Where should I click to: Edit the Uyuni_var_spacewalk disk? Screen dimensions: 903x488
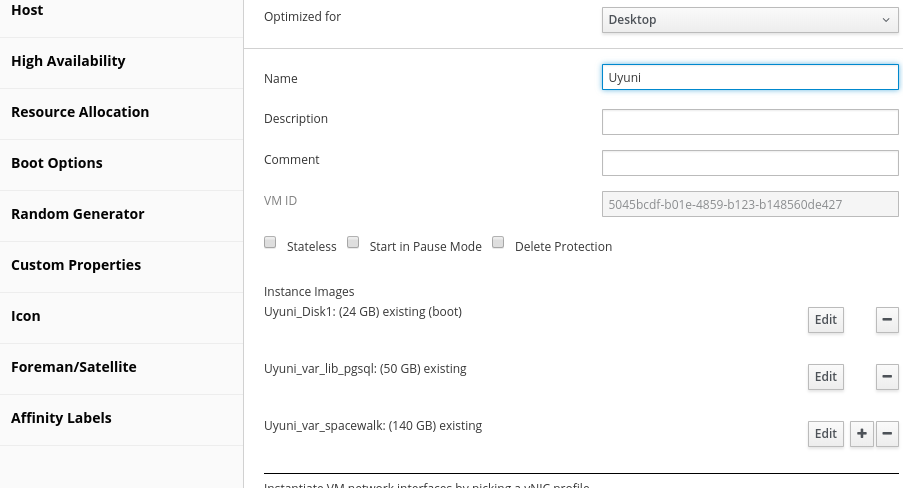(825, 434)
